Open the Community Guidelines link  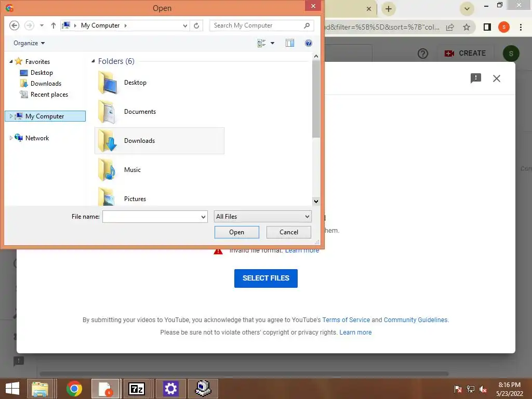point(416,320)
